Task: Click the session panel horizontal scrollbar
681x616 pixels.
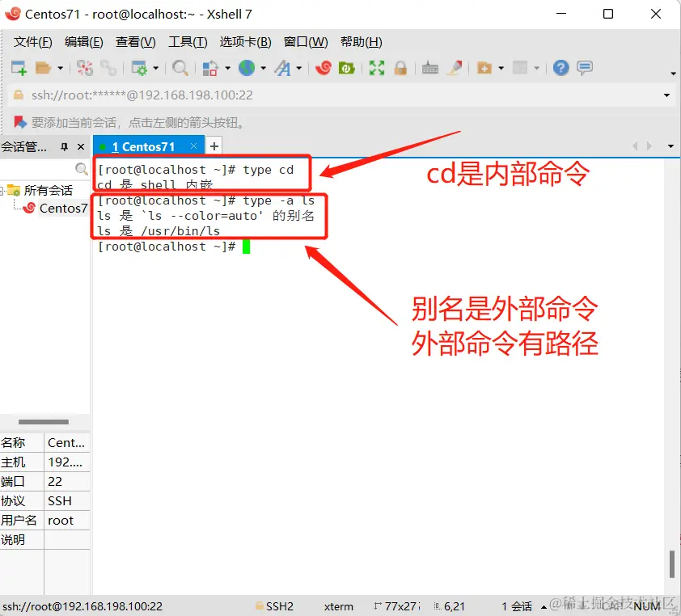Action: coord(44,421)
